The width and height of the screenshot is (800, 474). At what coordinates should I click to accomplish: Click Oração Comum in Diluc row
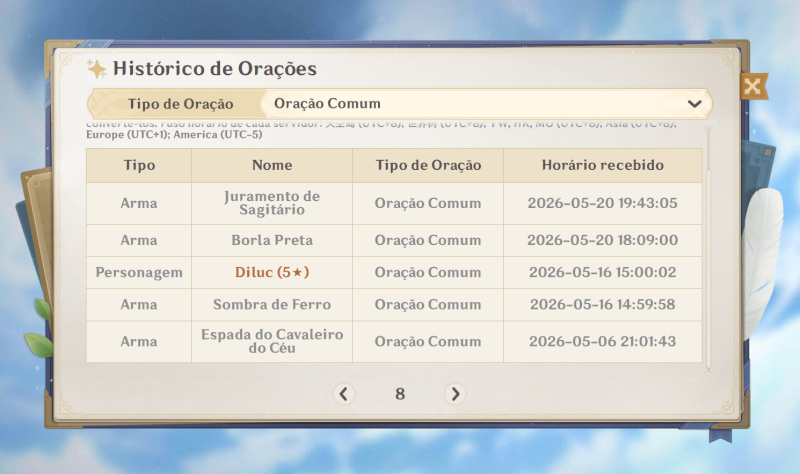point(428,272)
